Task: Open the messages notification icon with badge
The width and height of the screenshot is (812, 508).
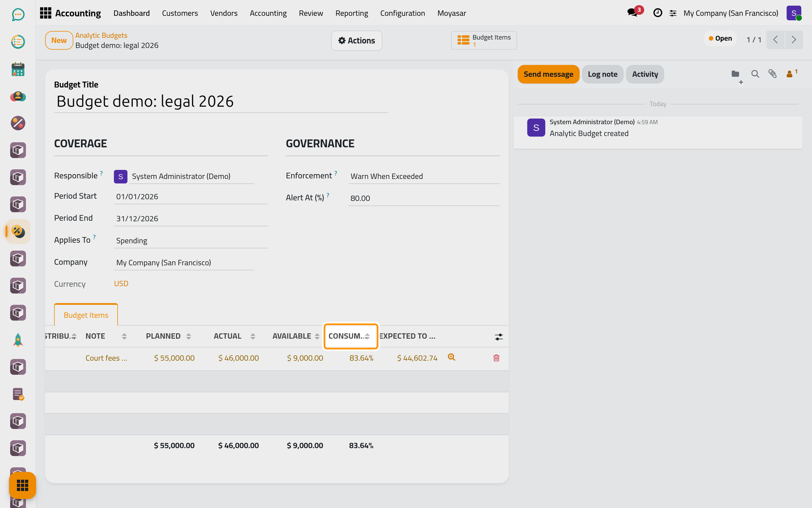Action: coord(633,12)
